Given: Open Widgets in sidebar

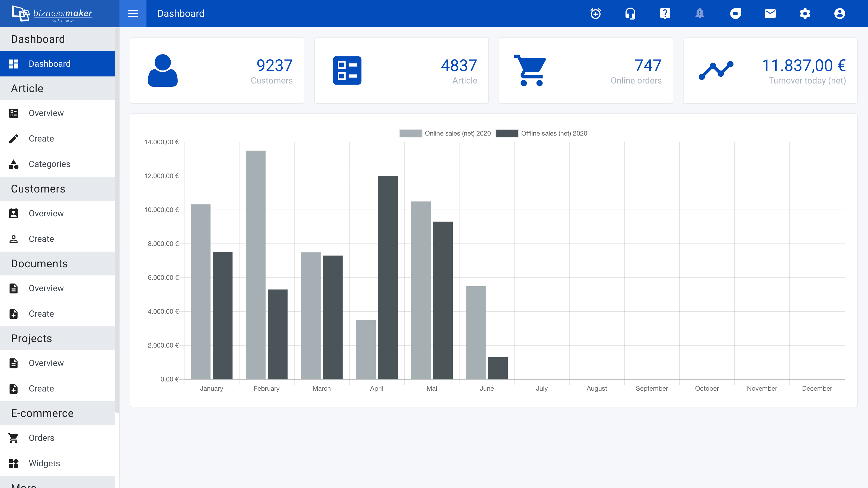Looking at the screenshot, I should pos(44,463).
